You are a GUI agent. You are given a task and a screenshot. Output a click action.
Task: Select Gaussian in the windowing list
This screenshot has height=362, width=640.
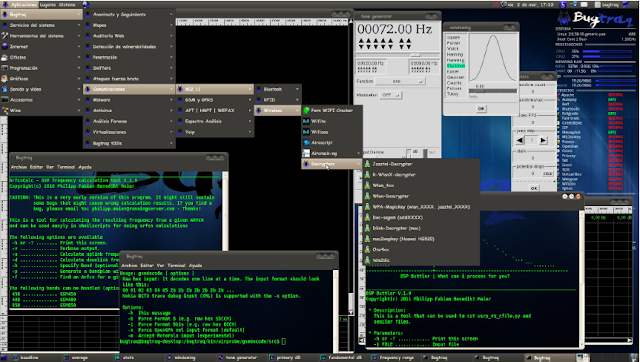pyautogui.click(x=456, y=77)
